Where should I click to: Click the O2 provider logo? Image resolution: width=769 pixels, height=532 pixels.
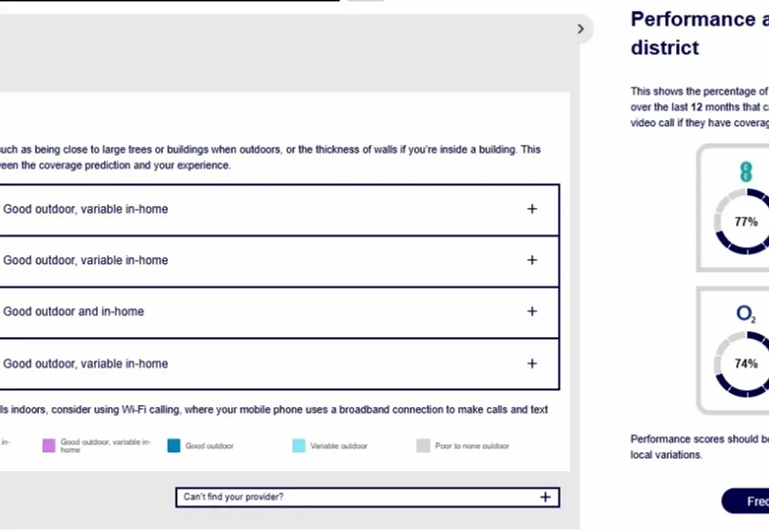(746, 313)
